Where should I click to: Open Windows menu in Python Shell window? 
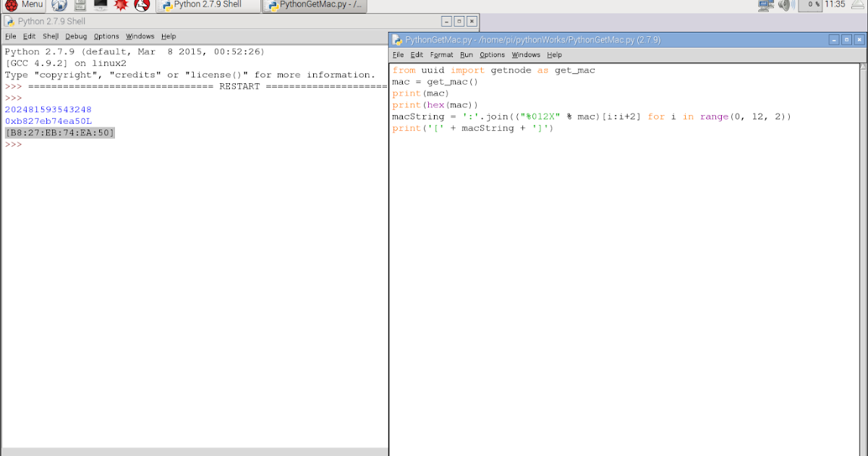(140, 36)
